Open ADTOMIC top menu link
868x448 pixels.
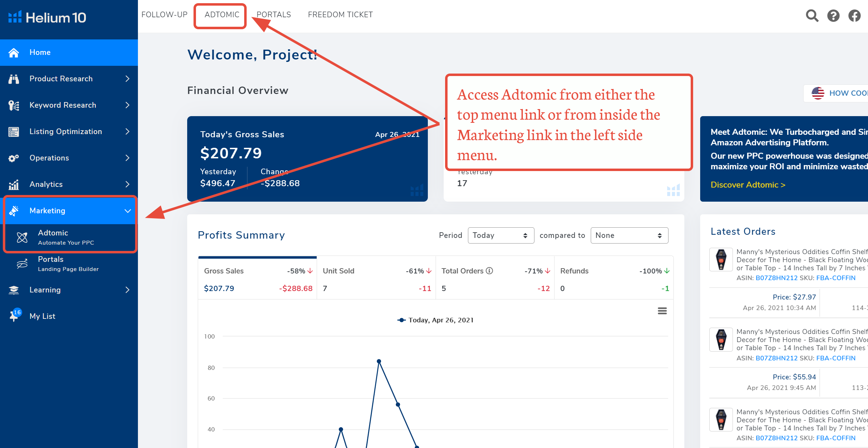(222, 15)
